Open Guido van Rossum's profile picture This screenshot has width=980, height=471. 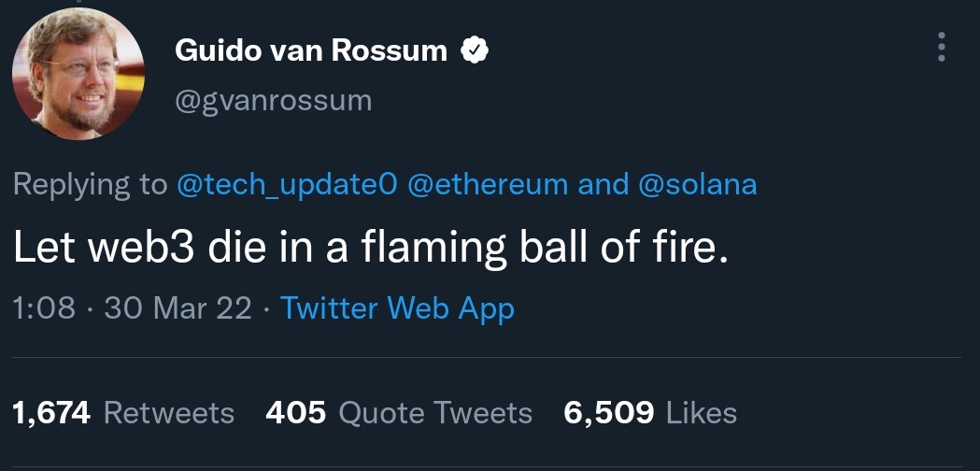pos(78,74)
